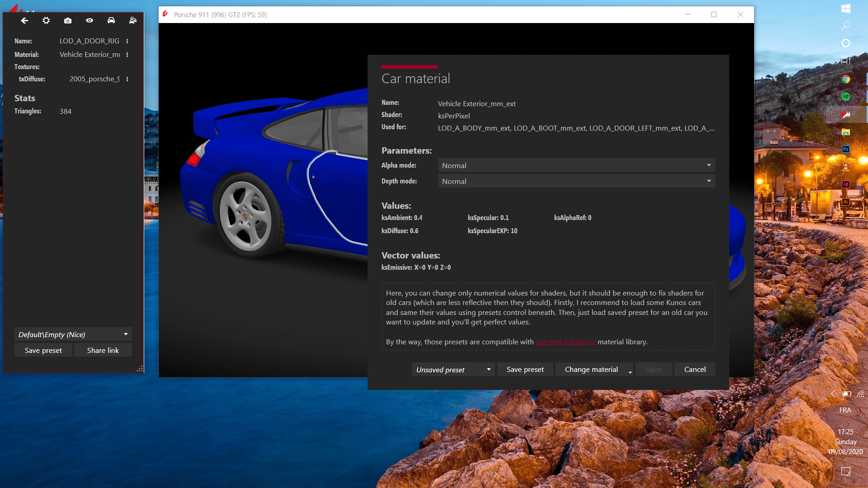Open settings gear in the side panel
Image resolution: width=868 pixels, height=488 pixels.
pos(46,20)
